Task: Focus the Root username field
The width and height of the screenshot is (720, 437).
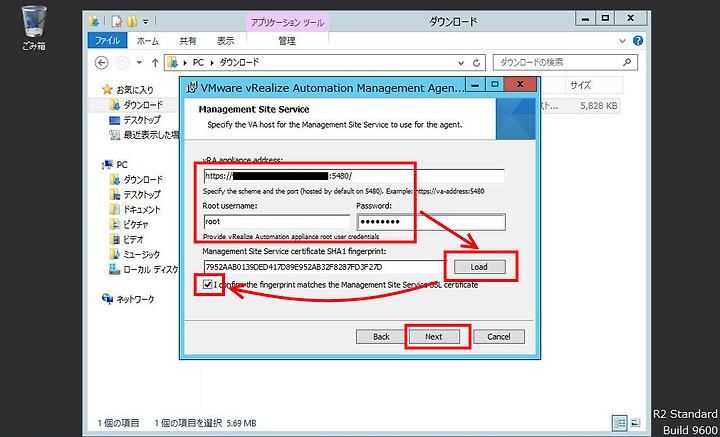Action: coord(276,221)
